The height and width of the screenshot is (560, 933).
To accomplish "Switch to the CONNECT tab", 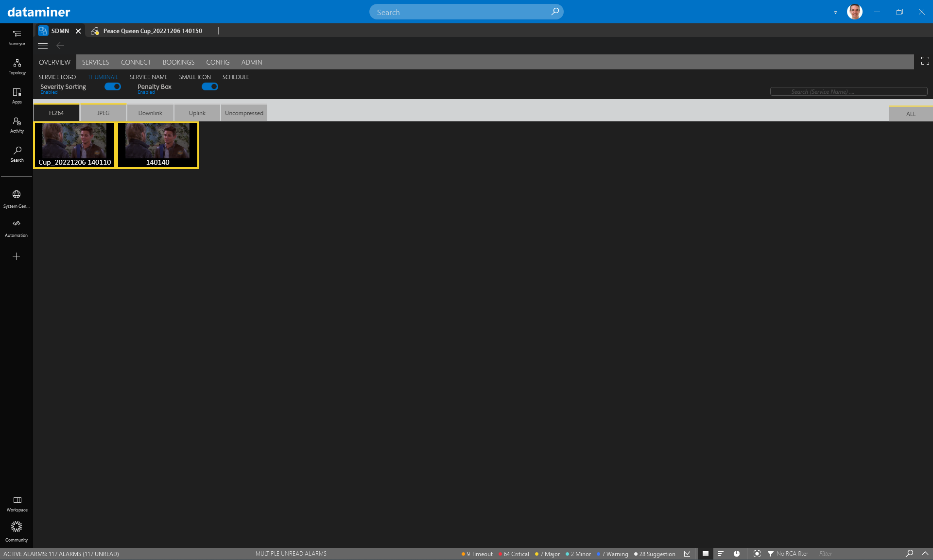I will pos(136,62).
